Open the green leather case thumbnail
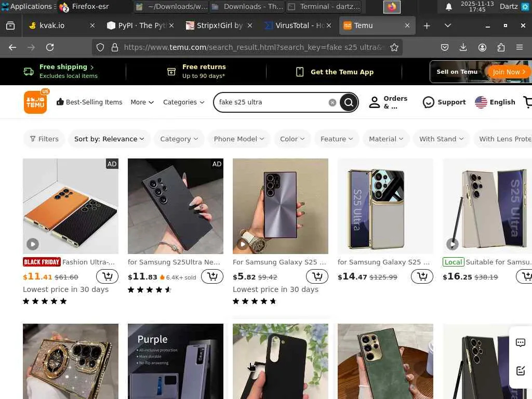The width and height of the screenshot is (532, 399). [385, 362]
